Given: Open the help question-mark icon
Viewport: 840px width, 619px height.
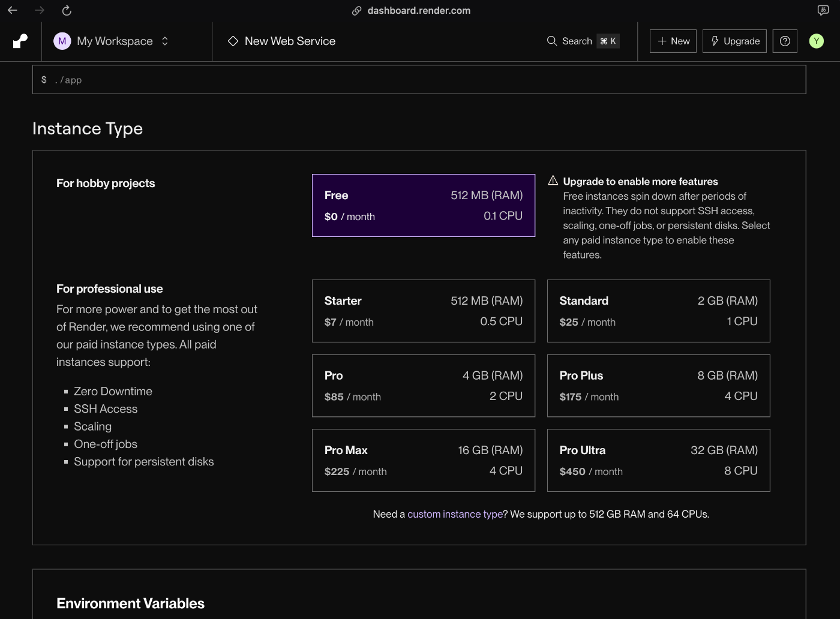Looking at the screenshot, I should [785, 41].
